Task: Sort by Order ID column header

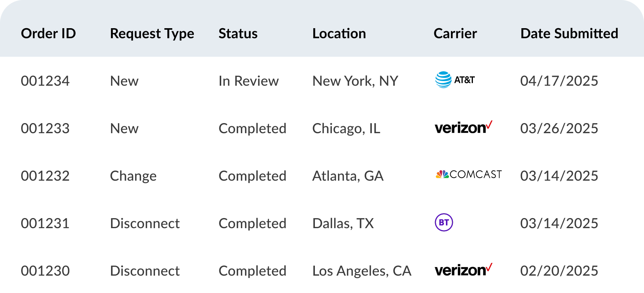Action: [48, 34]
